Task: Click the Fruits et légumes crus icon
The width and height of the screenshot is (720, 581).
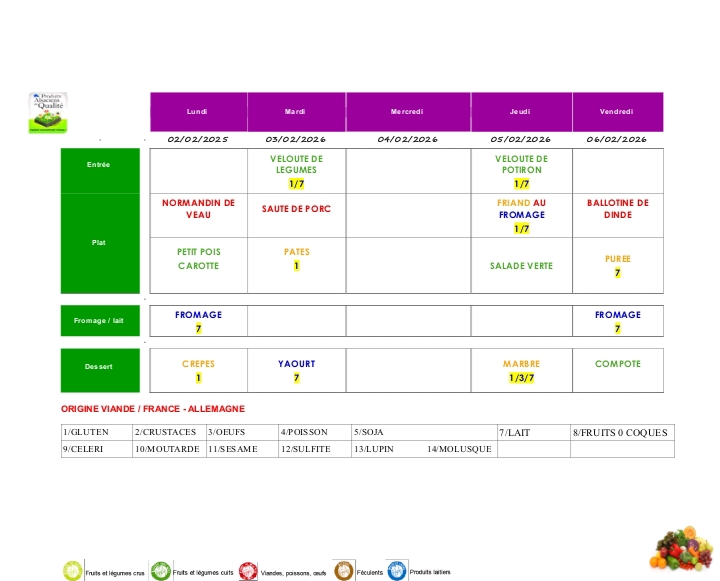Action: (x=73, y=571)
